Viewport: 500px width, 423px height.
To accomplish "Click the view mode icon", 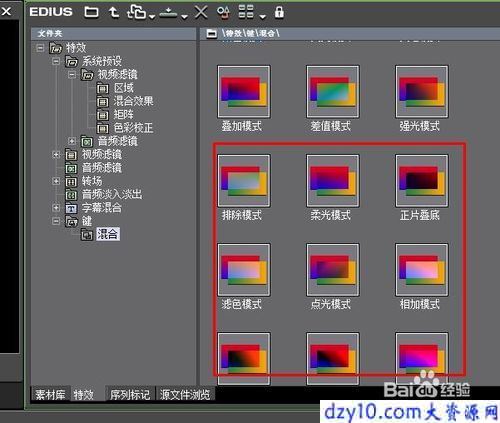I will tap(246, 12).
